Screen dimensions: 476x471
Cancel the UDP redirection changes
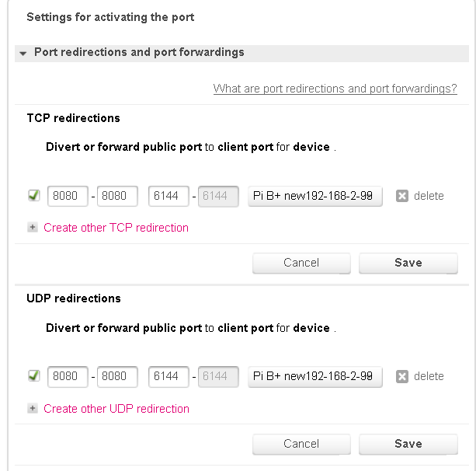point(301,444)
